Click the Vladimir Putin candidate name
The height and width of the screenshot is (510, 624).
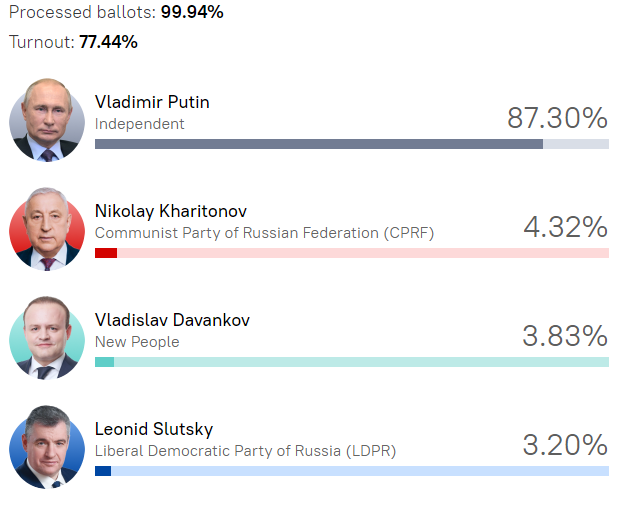152,102
